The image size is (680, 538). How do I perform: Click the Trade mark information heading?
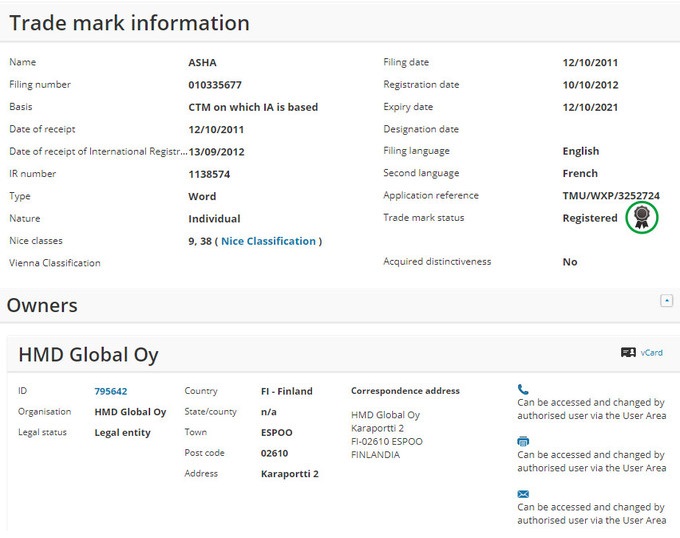pyautogui.click(x=129, y=23)
